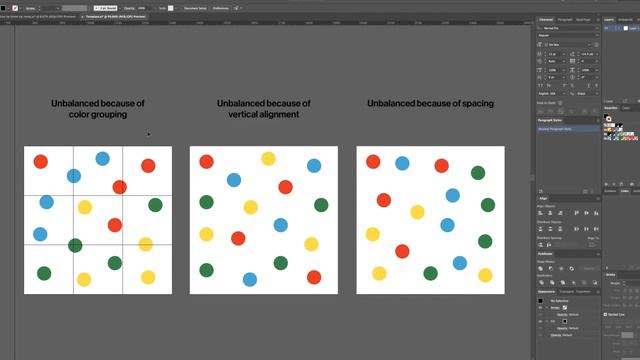Click Vertical Distribute Top icon
The width and height of the screenshot is (640, 360).
coord(540,229)
